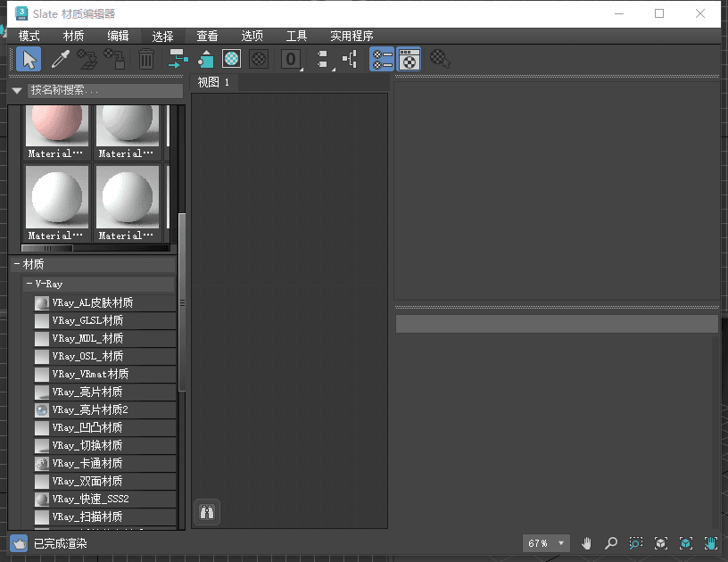
Task: Select VRay_GLSL材质 entry
Action: (x=105, y=320)
